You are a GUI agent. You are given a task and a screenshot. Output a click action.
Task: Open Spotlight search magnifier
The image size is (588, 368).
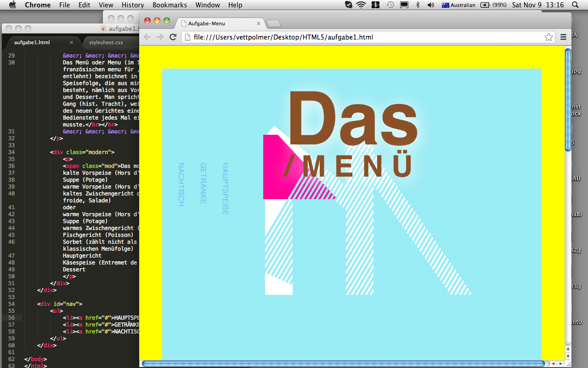(575, 5)
